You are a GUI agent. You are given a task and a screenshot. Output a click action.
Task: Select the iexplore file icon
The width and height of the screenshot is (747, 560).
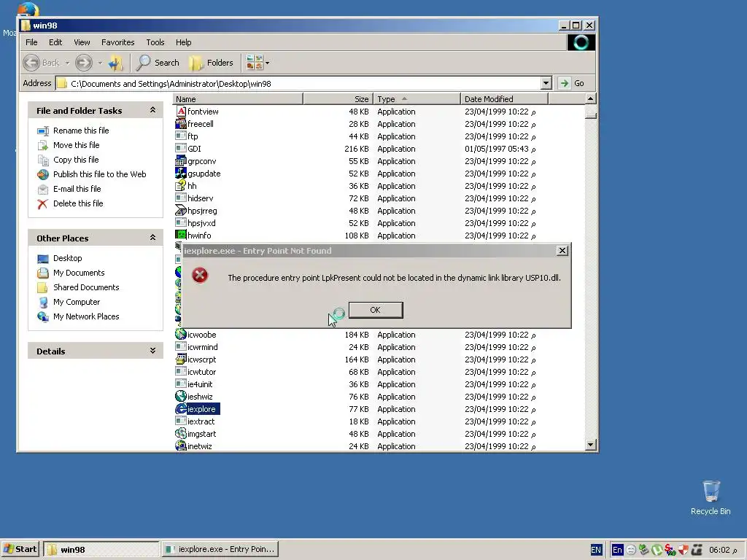point(181,409)
